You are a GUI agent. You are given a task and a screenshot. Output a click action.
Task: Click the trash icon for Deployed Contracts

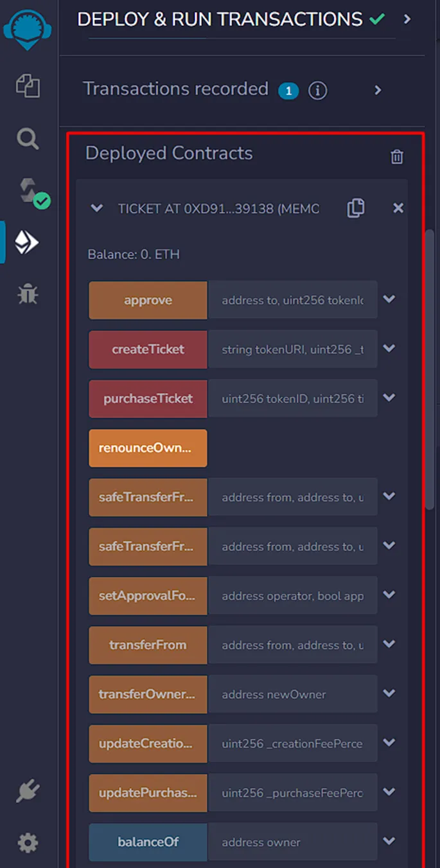[x=397, y=156]
